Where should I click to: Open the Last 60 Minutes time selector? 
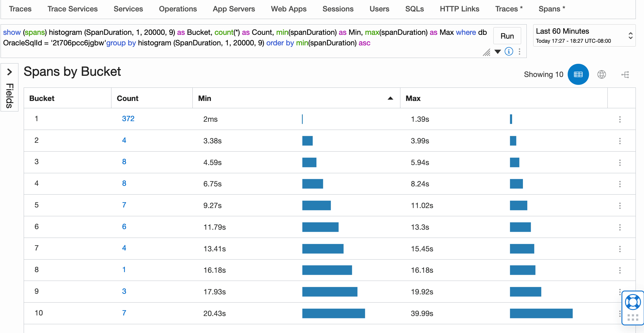(584, 36)
